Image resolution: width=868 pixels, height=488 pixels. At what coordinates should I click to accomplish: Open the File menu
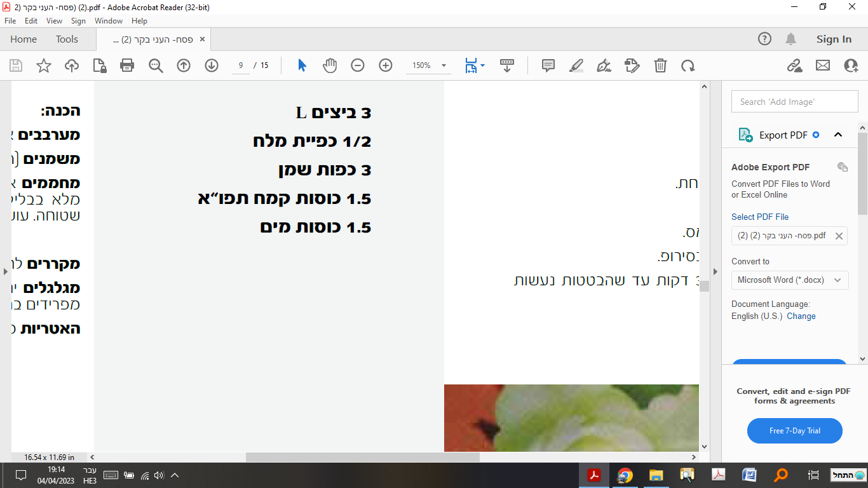point(10,21)
